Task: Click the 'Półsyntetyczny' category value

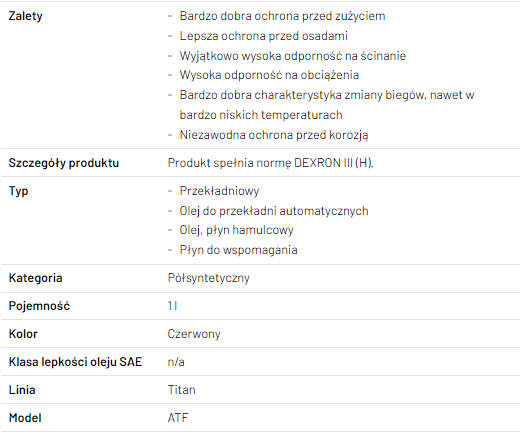Action: [x=209, y=278]
